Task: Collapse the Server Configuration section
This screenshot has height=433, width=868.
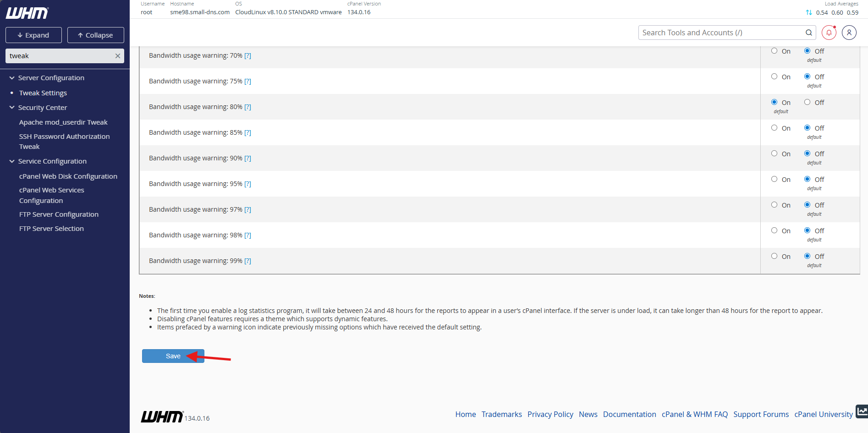Action: click(x=12, y=78)
